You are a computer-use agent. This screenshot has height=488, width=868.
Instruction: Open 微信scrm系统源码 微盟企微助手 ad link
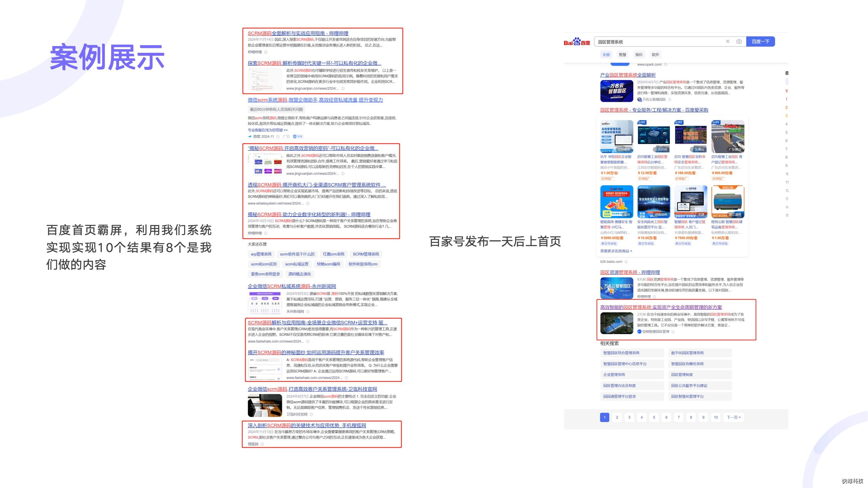click(x=315, y=100)
